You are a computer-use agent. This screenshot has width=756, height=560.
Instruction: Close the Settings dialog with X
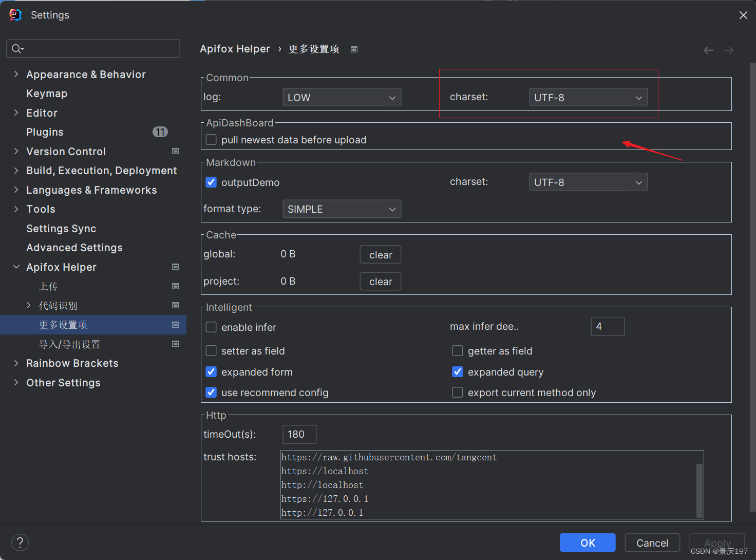(743, 15)
